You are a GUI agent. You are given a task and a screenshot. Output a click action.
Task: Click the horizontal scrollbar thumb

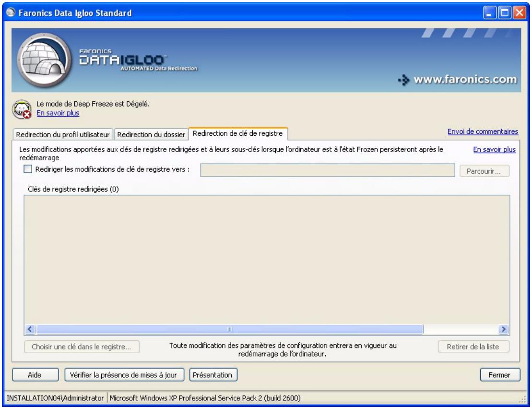pos(230,329)
